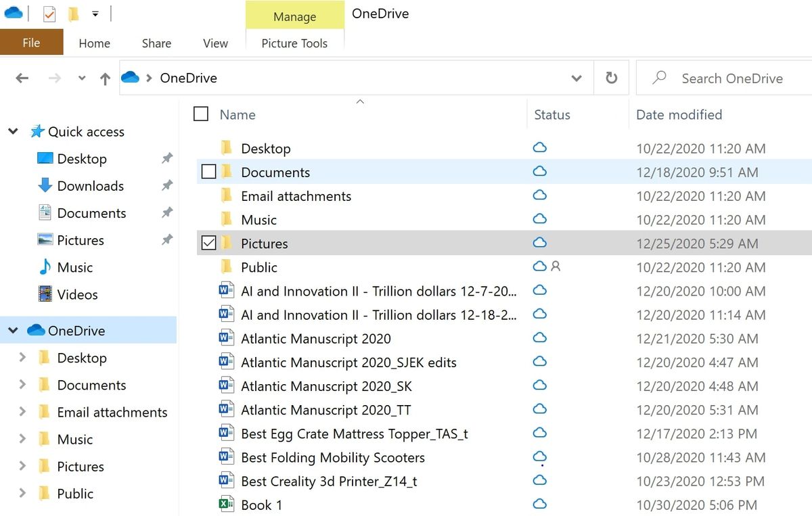Click the cloud status icon beside Documents

(539, 172)
